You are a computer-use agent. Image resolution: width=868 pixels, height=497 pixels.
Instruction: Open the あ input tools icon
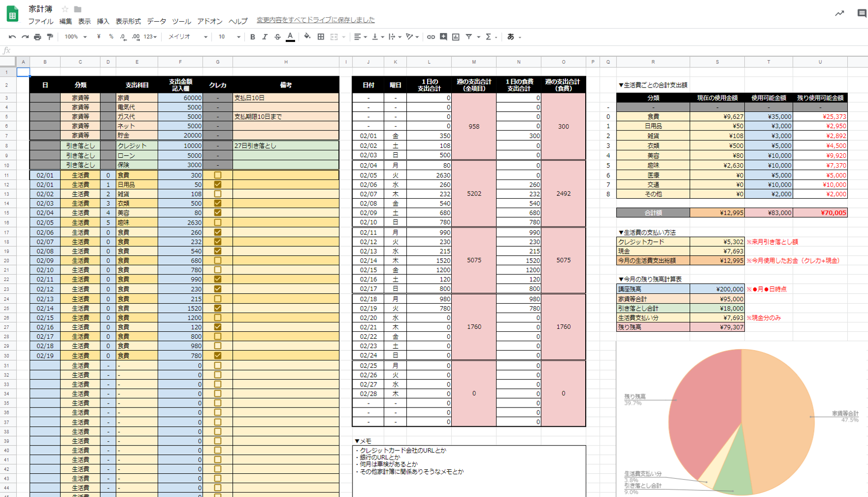coord(511,37)
